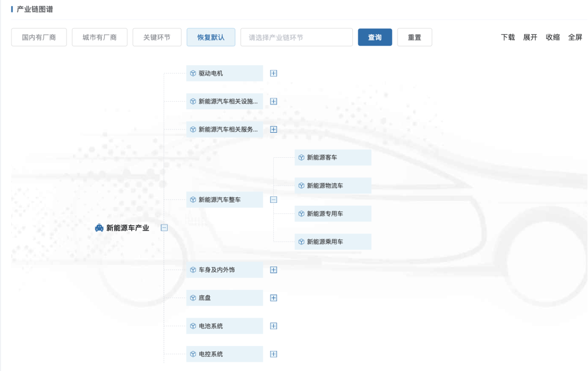588x371 pixels.
Task: Collapse the 新能源汽车整车 node
Action: 273,200
